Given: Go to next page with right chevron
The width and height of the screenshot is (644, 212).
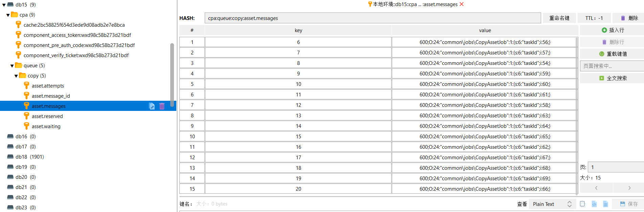Looking at the screenshot, I should pos(629,188).
